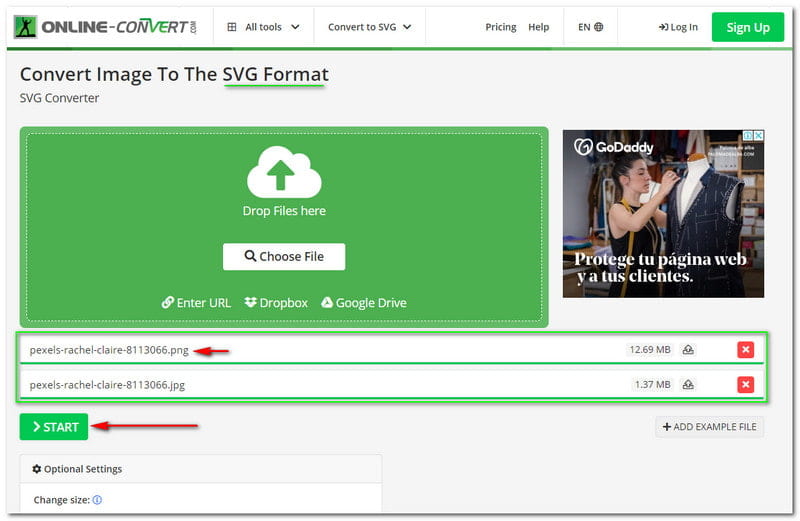Screen dimensions: 800x521
Task: Remove the PNG file with red X
Action: (x=745, y=350)
